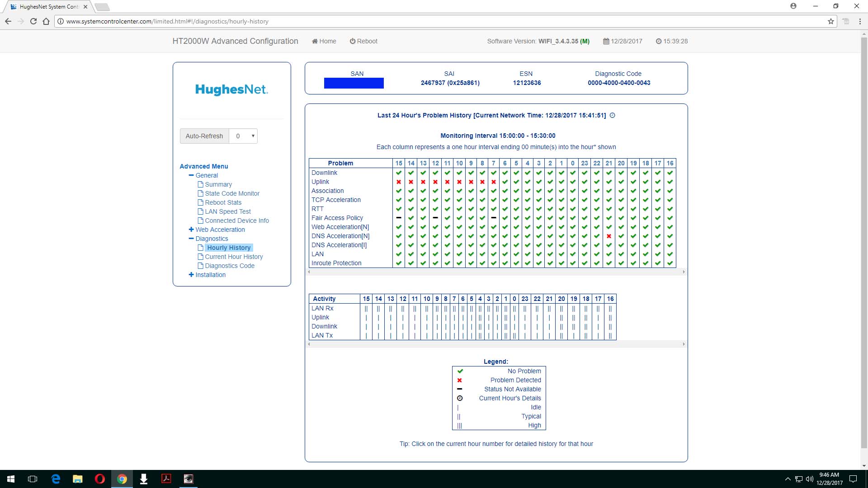Image resolution: width=868 pixels, height=488 pixels.
Task: Click the Auto-Refresh button
Action: pyautogui.click(x=204, y=136)
